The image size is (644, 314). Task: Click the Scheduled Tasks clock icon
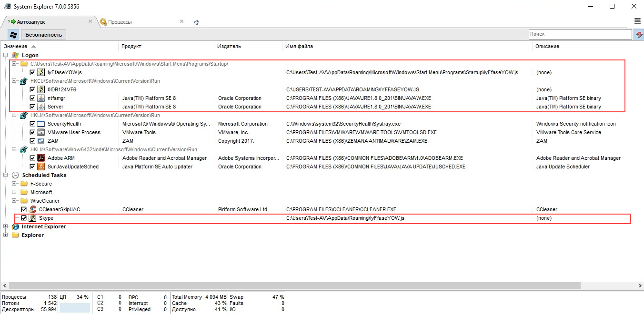(15, 175)
